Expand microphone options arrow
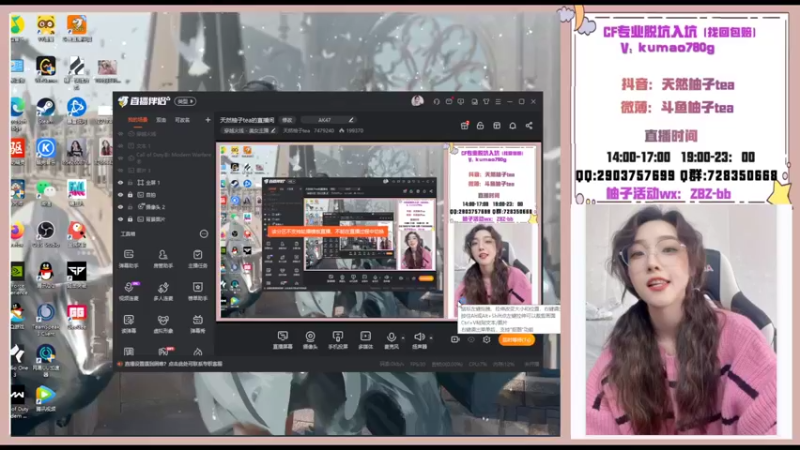Viewport: 800px width, 450px height. 403,338
